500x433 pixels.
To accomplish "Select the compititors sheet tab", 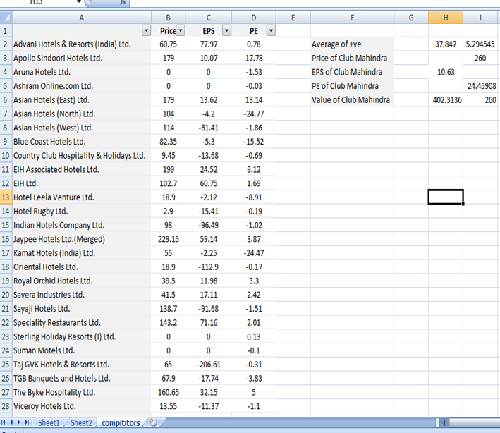I will coord(121,423).
